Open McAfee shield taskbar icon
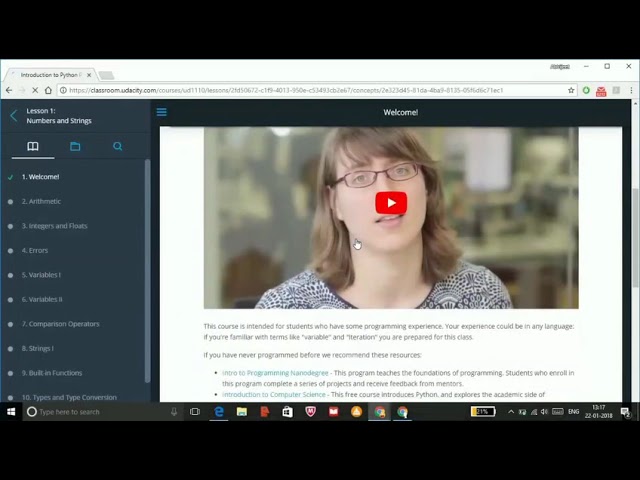 point(311,412)
